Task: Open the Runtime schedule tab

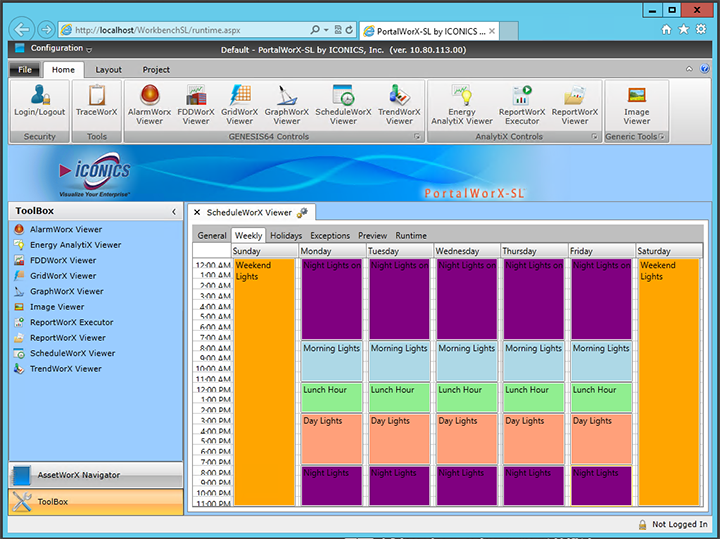Action: (411, 236)
